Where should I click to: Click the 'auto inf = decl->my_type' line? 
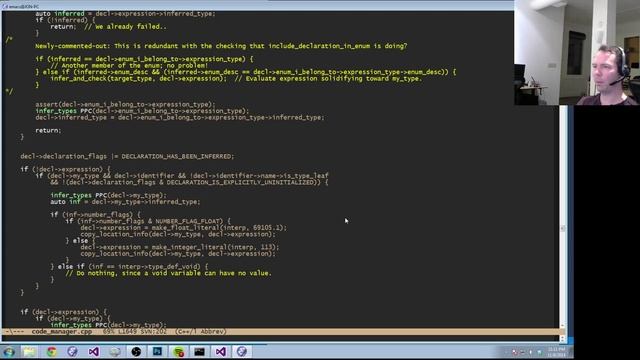(125, 202)
